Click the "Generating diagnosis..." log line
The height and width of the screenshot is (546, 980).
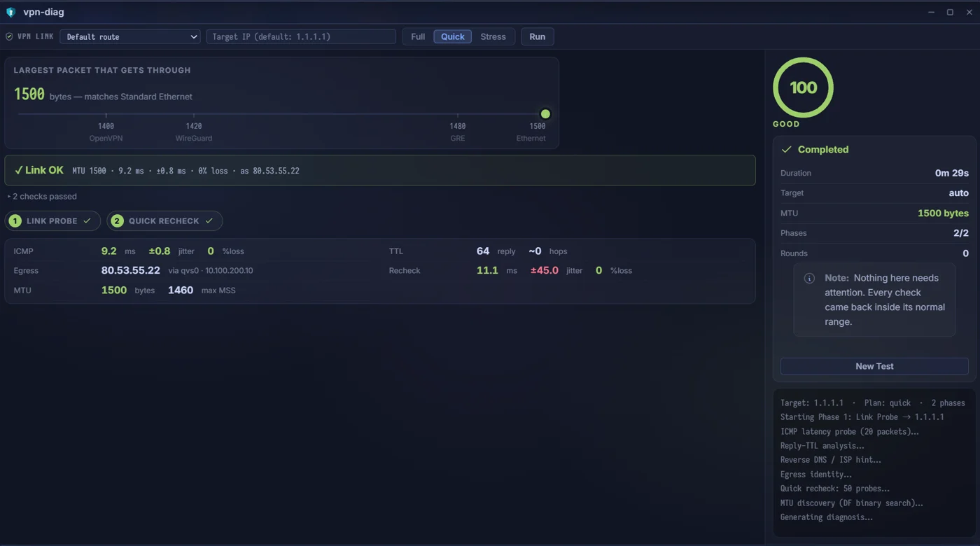[827, 517]
